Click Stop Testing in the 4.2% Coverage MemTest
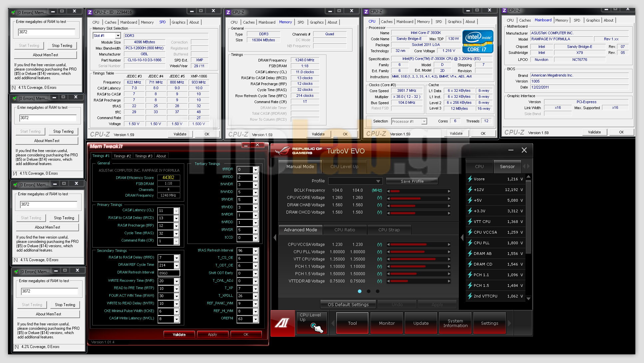Screen dimensions: 644x363 click(x=65, y=305)
